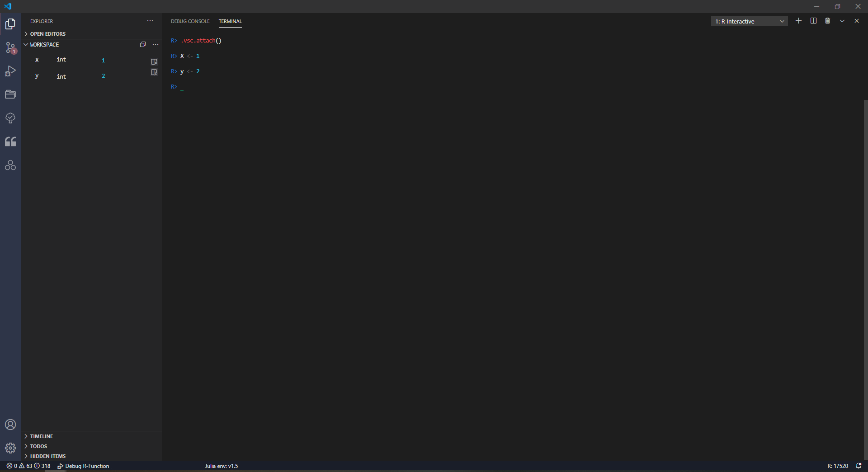Show errors and warnings in status bar
The image size is (868, 472).
tap(28, 466)
